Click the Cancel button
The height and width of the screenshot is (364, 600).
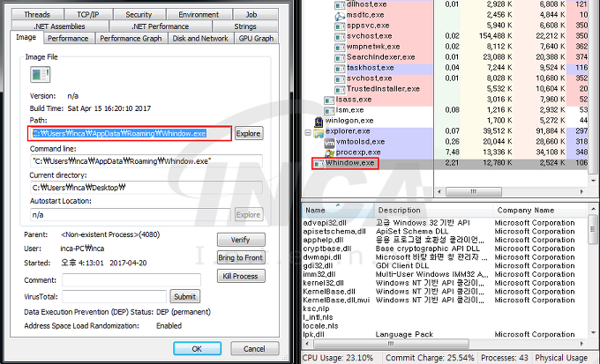click(254, 349)
